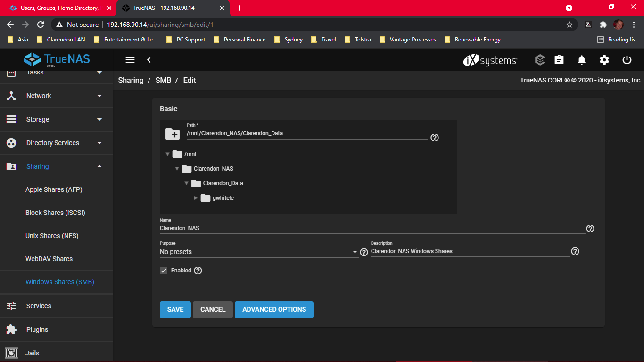Go to Sharing breadcrumb link
The image size is (644, 362).
click(131, 81)
